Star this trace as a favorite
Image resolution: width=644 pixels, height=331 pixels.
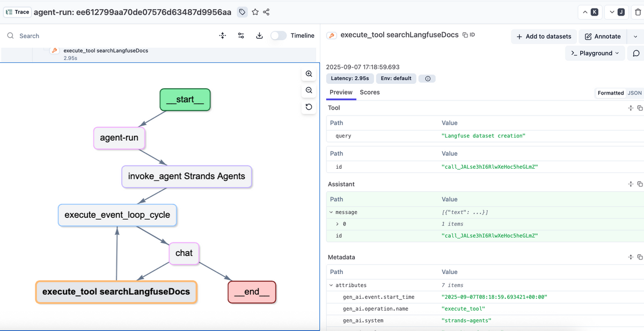coord(255,12)
